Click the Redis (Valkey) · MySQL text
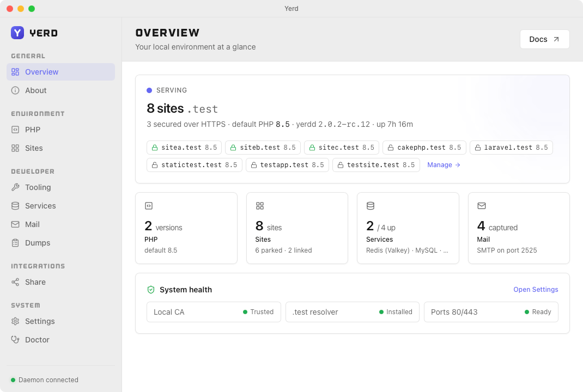This screenshot has height=392, width=583. [407, 250]
